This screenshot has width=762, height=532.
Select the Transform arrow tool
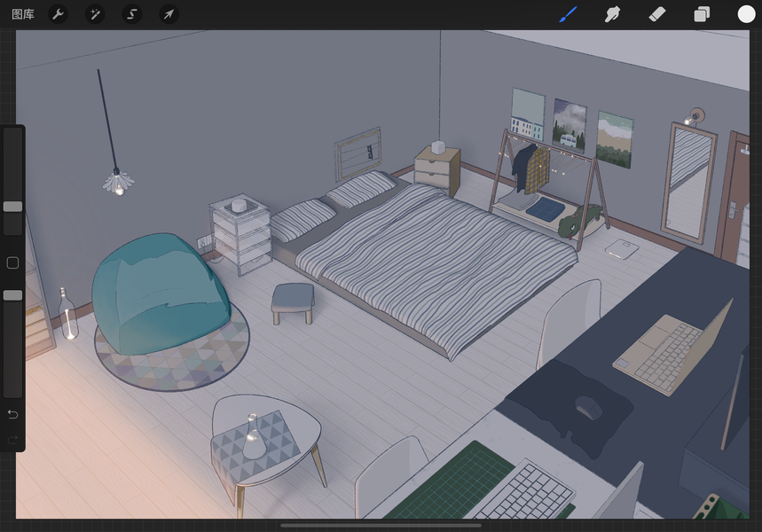pos(169,14)
